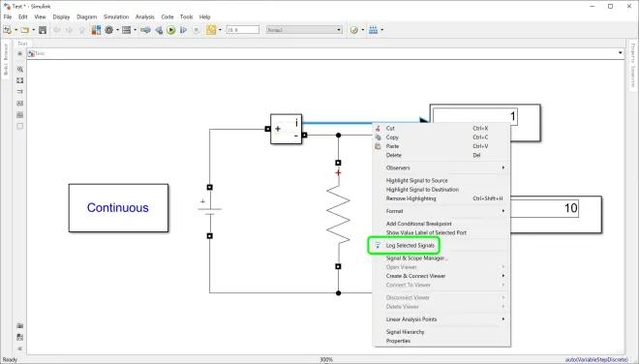Expand the Build Model dropdown arrow
This screenshot has width=639, height=364.
[x=381, y=30]
